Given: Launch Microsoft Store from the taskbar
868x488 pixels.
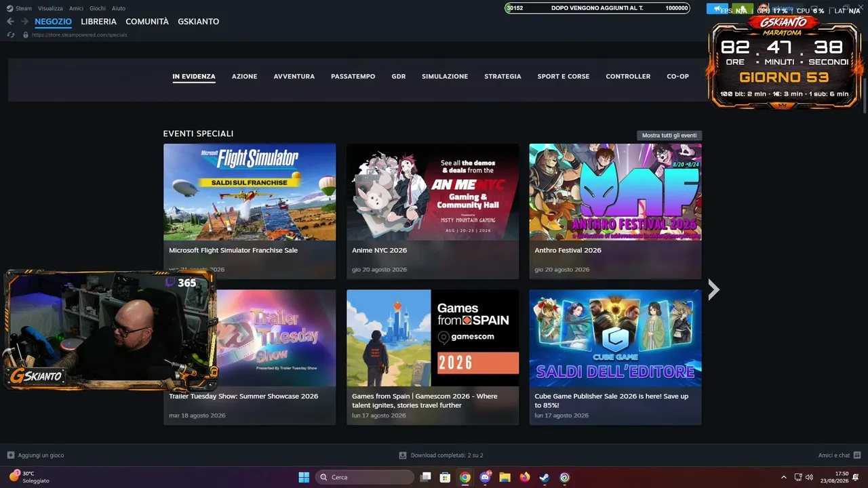Looking at the screenshot, I should [x=445, y=477].
